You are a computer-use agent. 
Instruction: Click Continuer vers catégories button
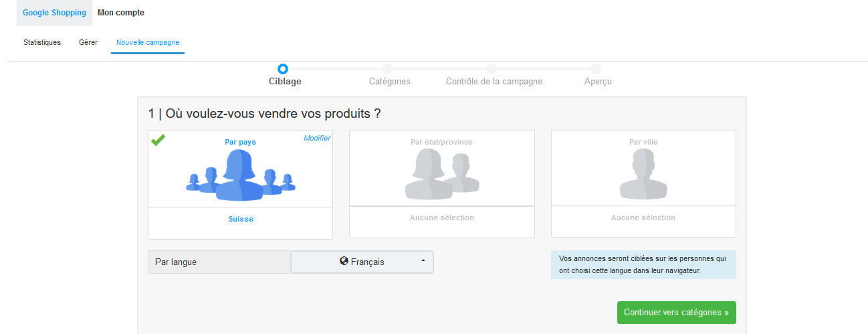coord(676,313)
